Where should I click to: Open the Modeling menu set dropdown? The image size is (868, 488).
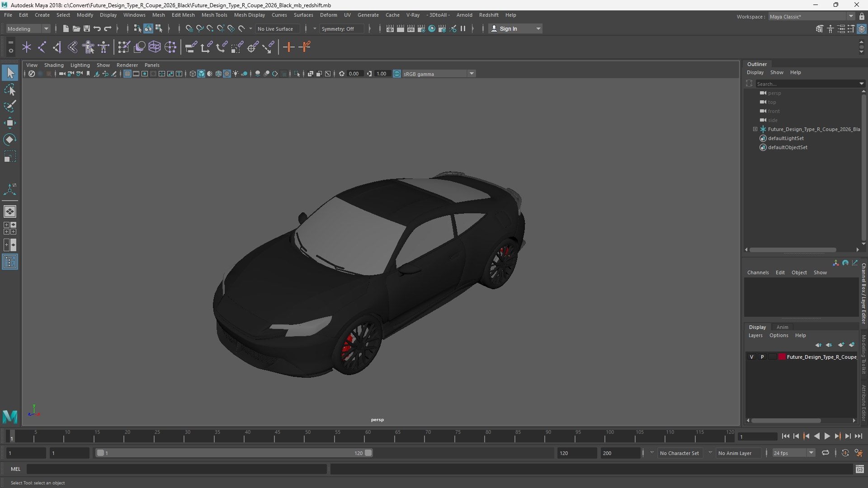click(x=28, y=28)
